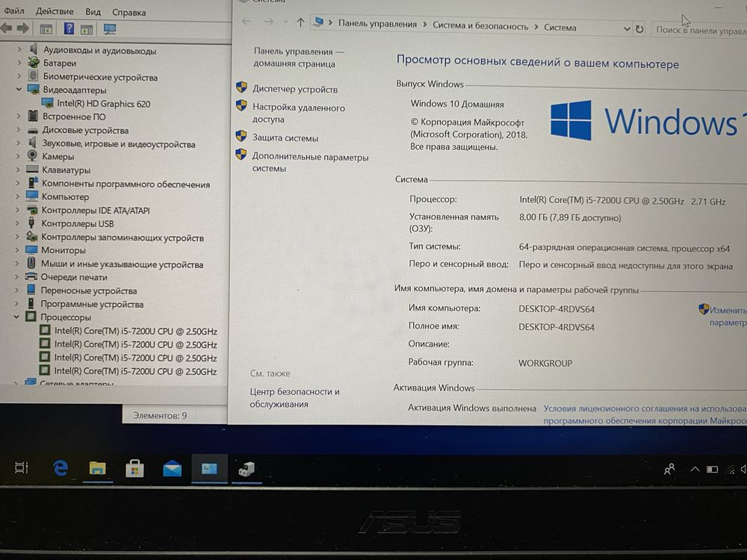Click the People icon in system tray
The image size is (747, 560).
(669, 470)
